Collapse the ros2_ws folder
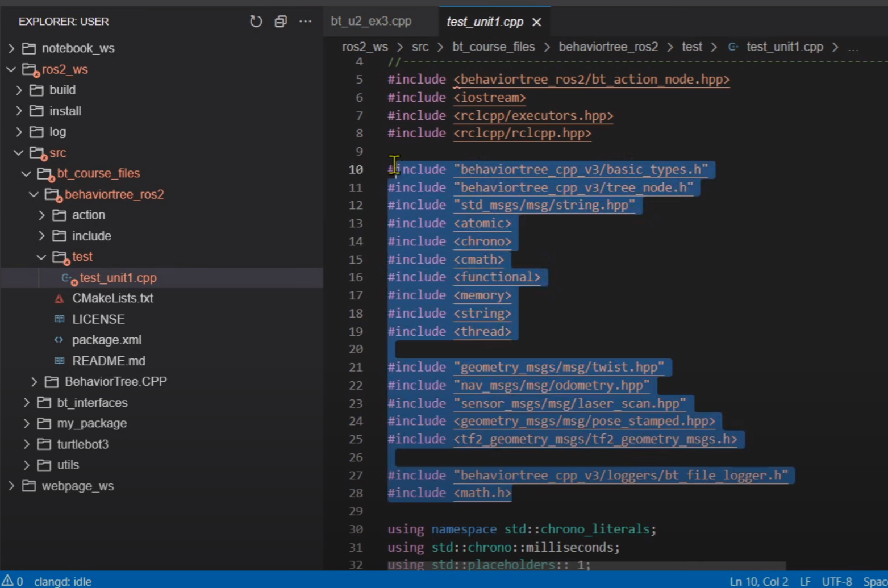Viewport: 888px width, 588px height. (x=64, y=69)
